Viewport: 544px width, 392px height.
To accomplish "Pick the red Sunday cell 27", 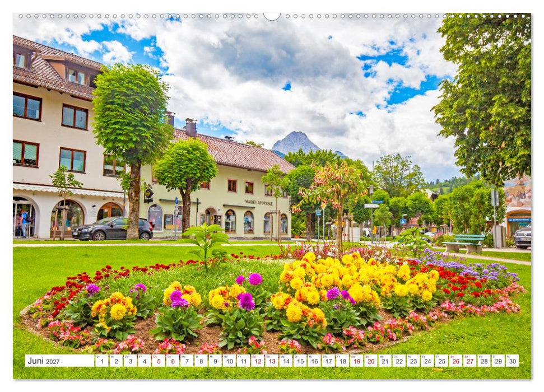I will pyautogui.click(x=470, y=361).
